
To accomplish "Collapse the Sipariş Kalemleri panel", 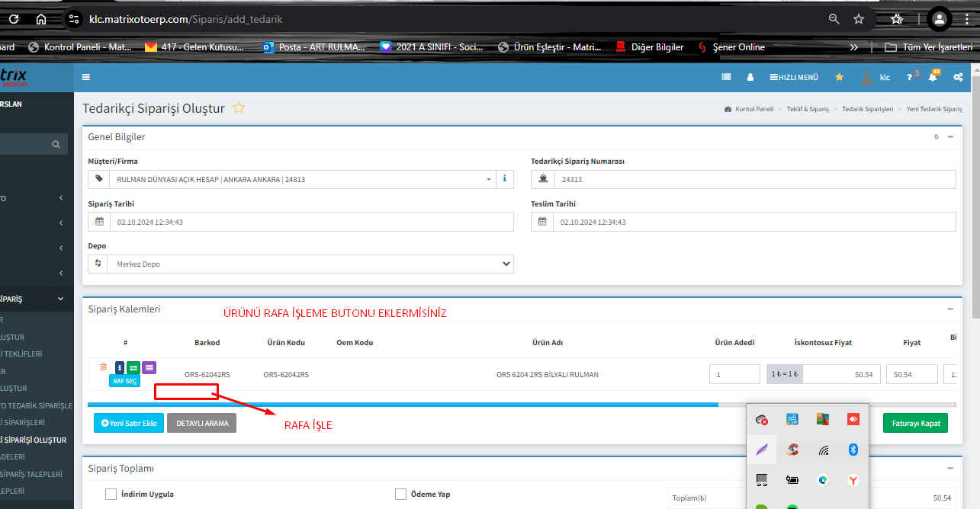I will click(x=950, y=309).
